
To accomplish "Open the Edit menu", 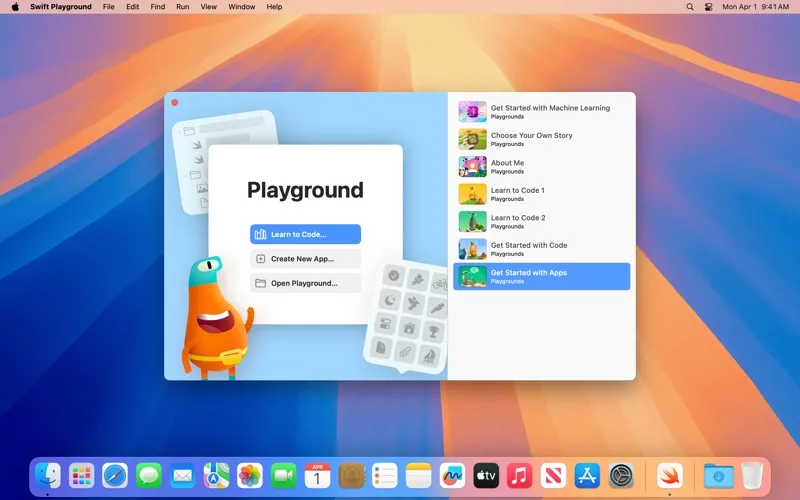I will click(x=133, y=7).
